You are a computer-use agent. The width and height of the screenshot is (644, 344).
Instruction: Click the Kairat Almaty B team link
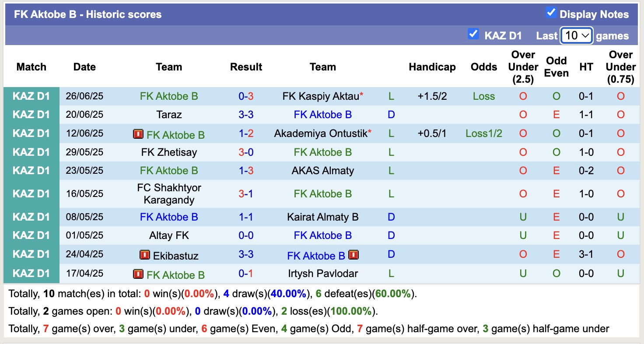(x=323, y=217)
